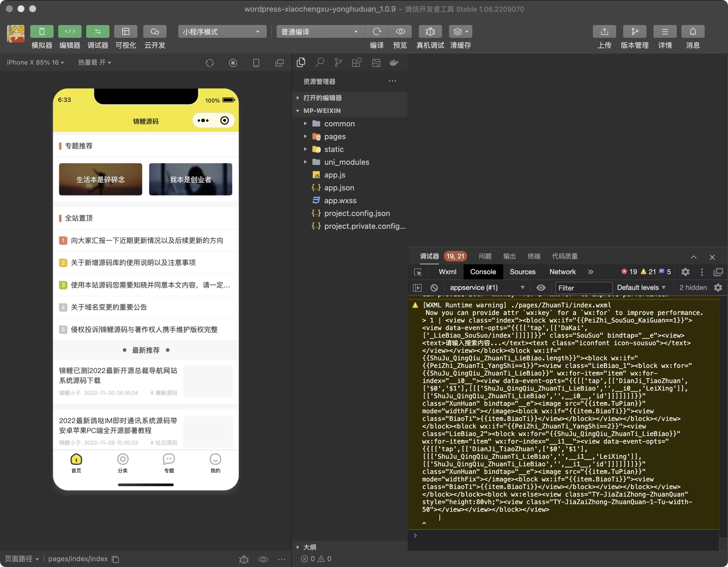Click the simulator stop icon
This screenshot has width=728, height=567.
click(233, 63)
